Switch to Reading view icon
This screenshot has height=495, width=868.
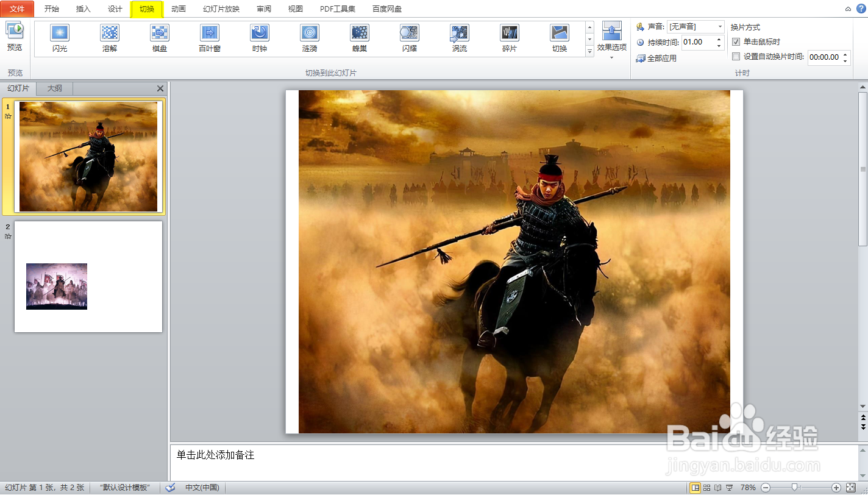coord(718,488)
